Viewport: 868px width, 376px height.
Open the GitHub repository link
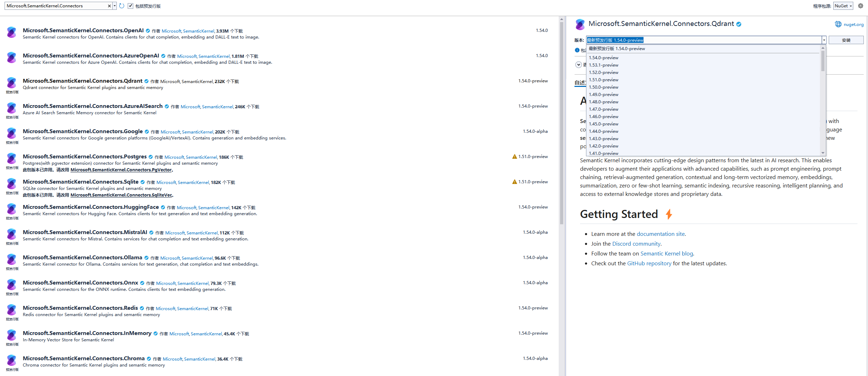[649, 264]
